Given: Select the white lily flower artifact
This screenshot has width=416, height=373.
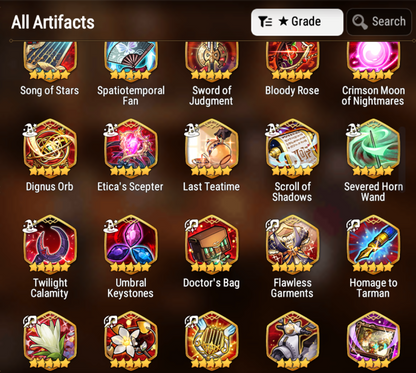Looking at the screenshot, I should click(50, 340).
